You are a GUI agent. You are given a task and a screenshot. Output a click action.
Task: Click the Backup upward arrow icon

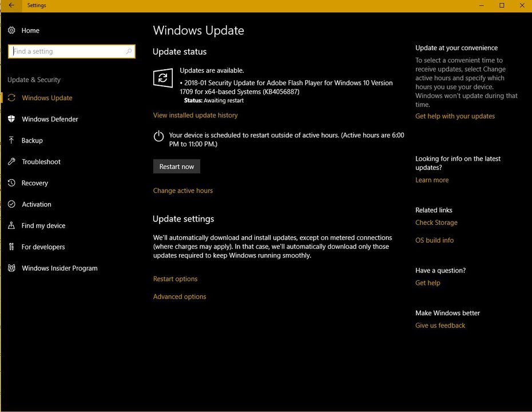point(11,140)
